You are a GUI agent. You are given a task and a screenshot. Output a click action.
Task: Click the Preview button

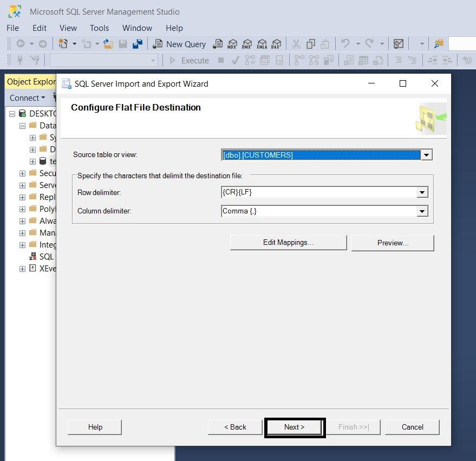(x=393, y=243)
